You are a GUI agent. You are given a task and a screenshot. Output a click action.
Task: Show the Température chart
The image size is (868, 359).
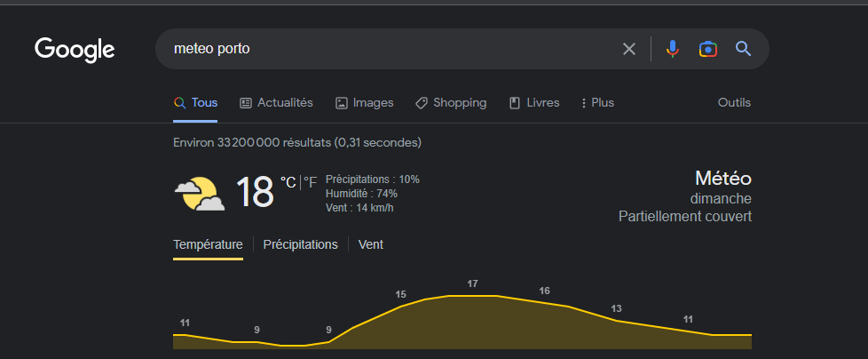pos(208,244)
